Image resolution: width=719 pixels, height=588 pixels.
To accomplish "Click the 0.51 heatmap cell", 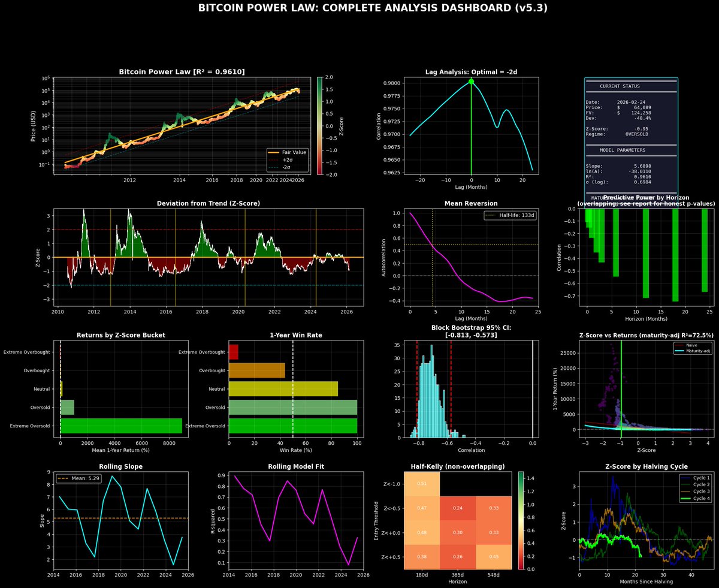I will pyautogui.click(x=422, y=484).
